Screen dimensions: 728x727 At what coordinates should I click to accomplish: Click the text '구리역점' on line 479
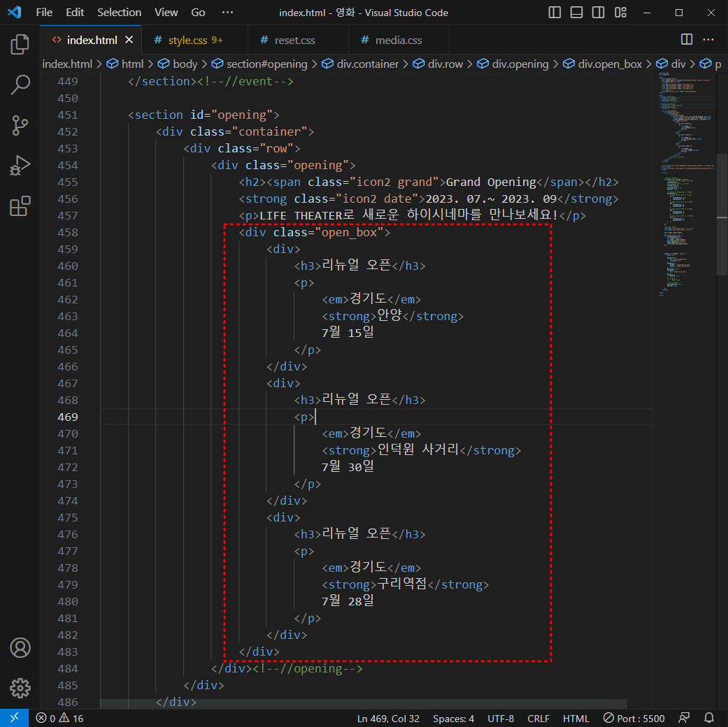pyautogui.click(x=401, y=584)
